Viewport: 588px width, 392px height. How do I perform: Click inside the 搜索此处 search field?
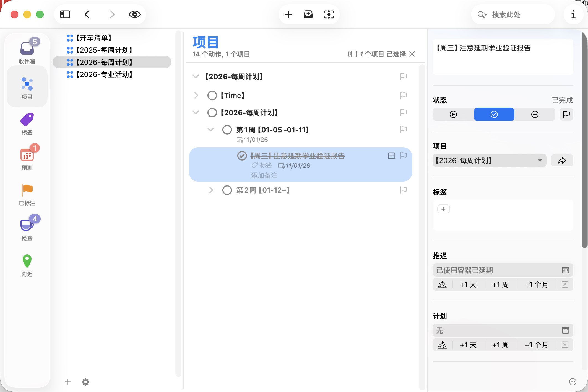pyautogui.click(x=520, y=14)
